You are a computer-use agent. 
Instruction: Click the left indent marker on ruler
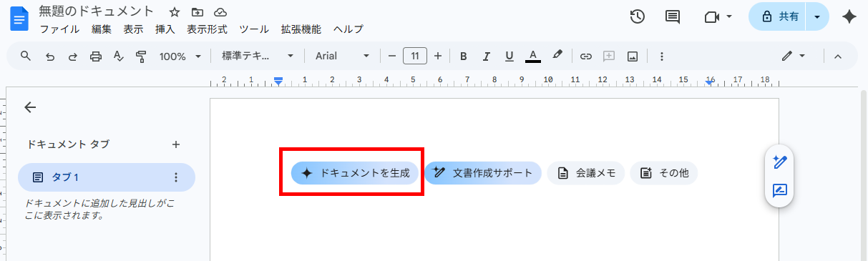point(278,81)
